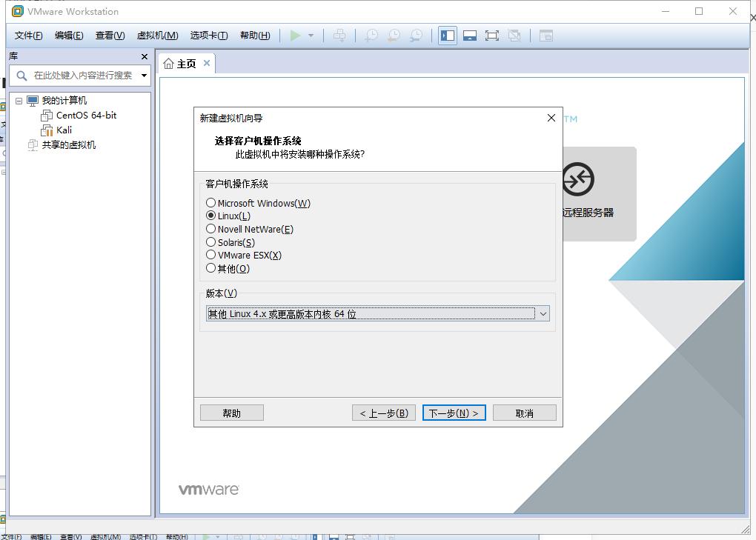
Task: Select the 其他(O) radio option
Action: coord(228,268)
